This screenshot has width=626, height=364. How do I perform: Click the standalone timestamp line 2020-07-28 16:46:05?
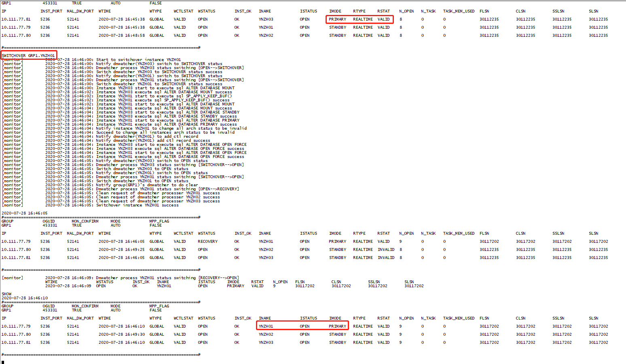tap(25, 213)
